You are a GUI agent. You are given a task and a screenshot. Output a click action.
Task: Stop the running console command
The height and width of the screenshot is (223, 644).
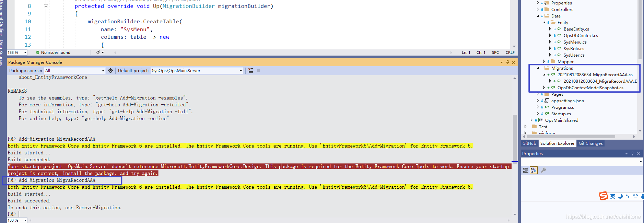258,71
